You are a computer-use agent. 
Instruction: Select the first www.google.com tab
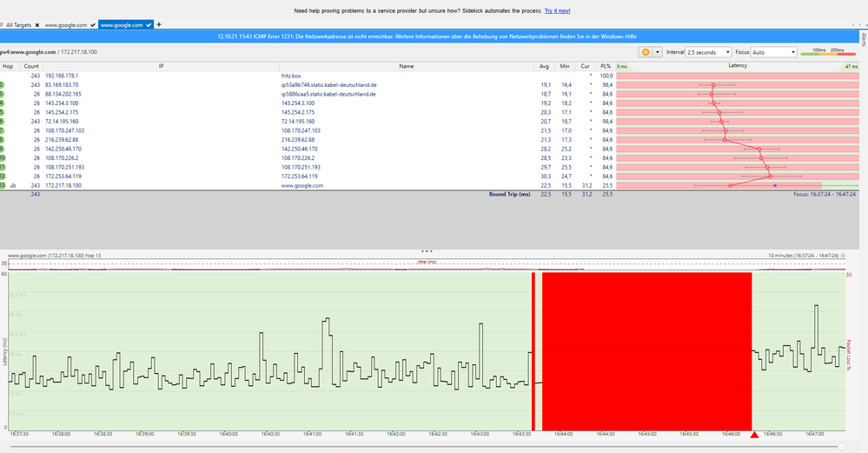[x=66, y=25]
